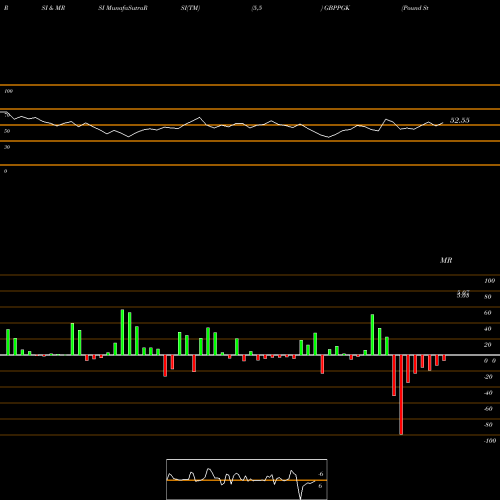Click the MR axis label -60
Image resolution: width=500 pixels, height=500 pixels.
[488, 409]
